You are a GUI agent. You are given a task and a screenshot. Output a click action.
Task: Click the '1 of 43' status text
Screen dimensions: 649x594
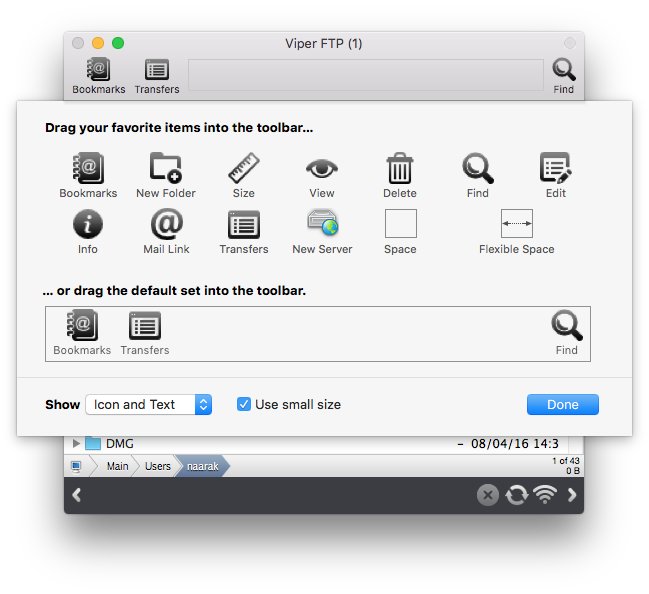tap(566, 461)
